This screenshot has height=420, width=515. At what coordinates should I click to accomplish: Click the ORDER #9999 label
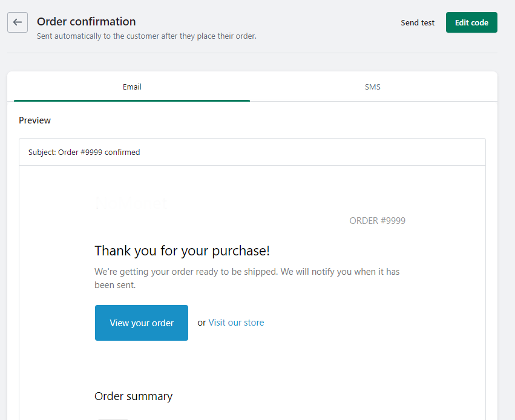(x=377, y=221)
